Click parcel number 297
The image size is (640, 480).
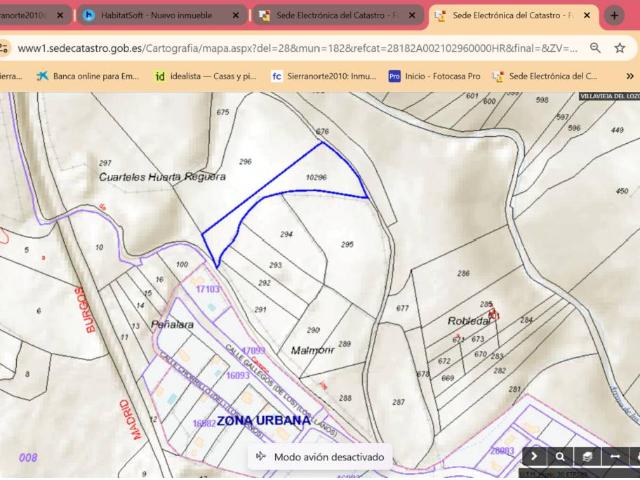(x=105, y=163)
